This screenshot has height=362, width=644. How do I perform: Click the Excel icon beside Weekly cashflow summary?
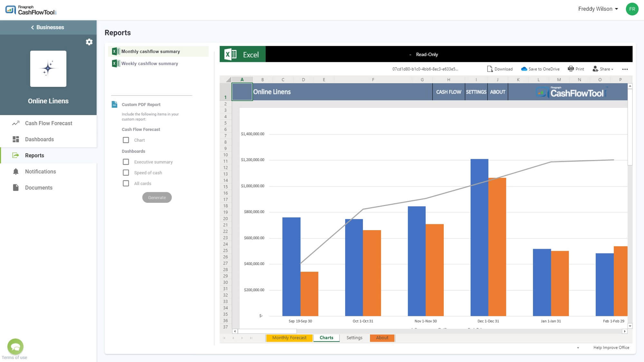[116, 64]
